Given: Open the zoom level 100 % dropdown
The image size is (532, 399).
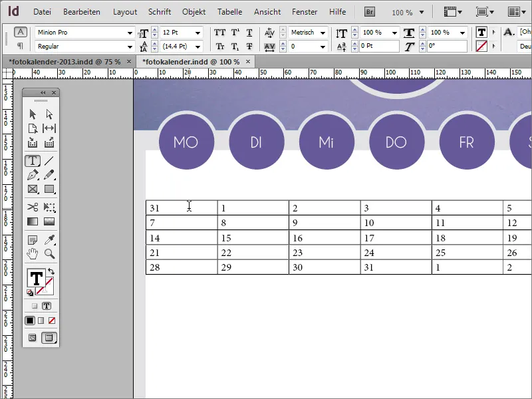Looking at the screenshot, I should coord(422,13).
